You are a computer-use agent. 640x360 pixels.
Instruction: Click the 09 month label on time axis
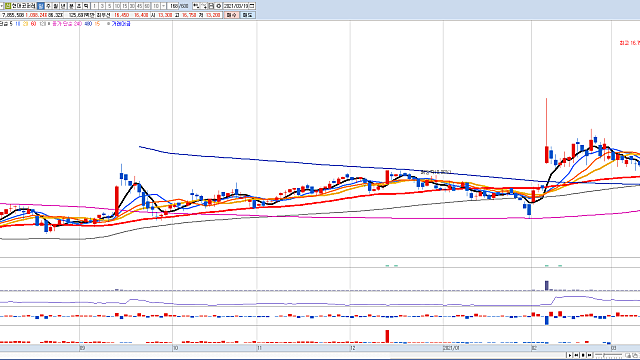coord(82,348)
